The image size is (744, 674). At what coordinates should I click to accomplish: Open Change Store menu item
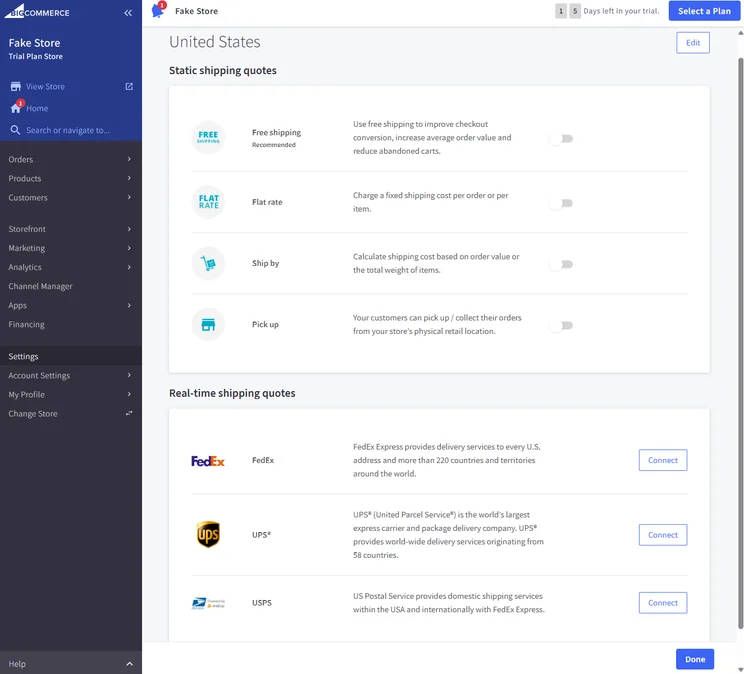pos(71,413)
